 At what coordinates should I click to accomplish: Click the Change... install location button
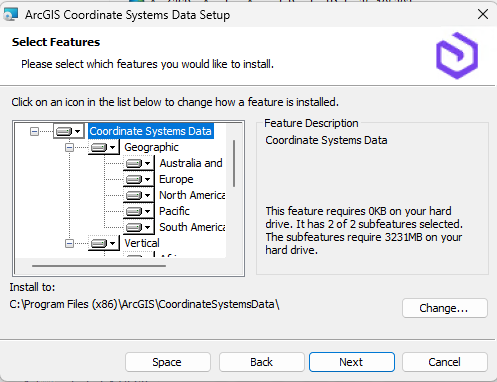(445, 308)
